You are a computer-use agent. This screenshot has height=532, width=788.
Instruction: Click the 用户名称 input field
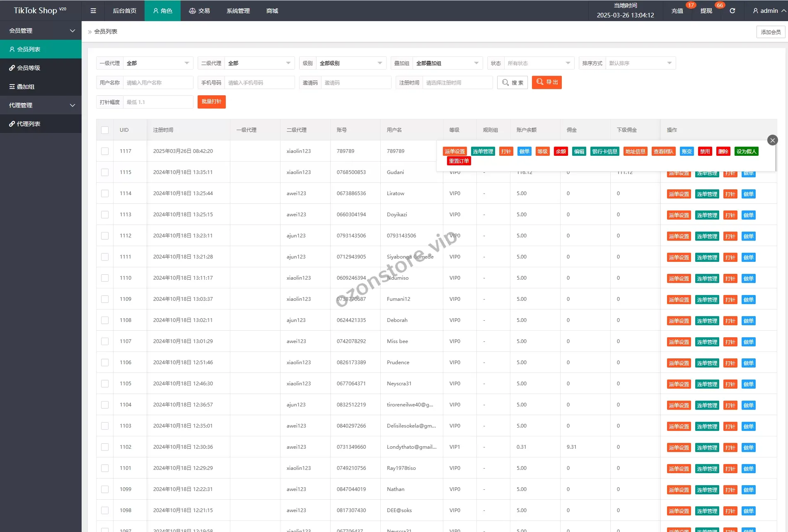pyautogui.click(x=157, y=82)
